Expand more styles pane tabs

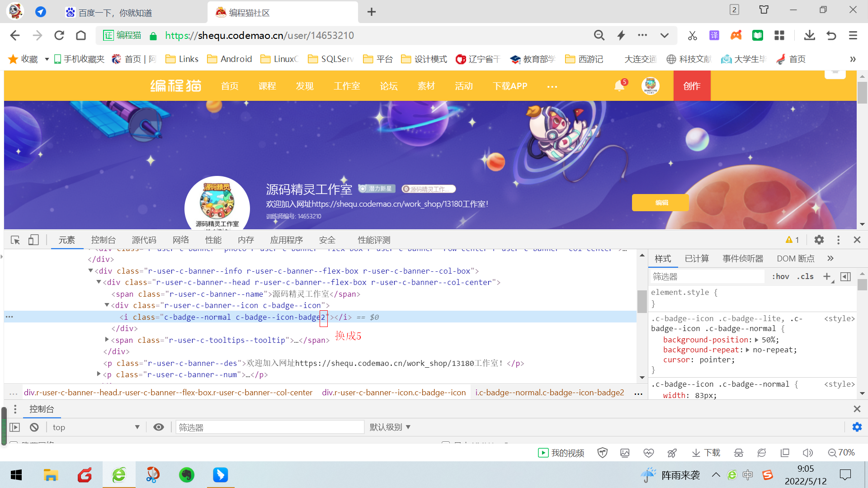click(x=830, y=258)
